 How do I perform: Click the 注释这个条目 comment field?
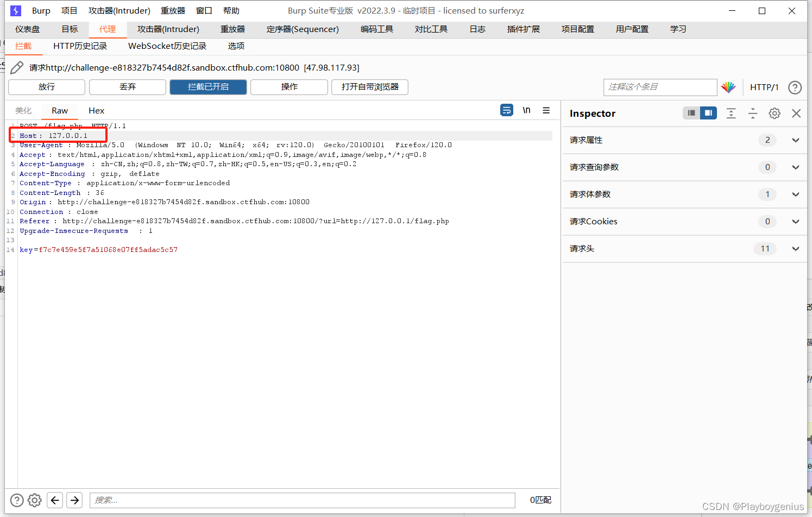660,87
